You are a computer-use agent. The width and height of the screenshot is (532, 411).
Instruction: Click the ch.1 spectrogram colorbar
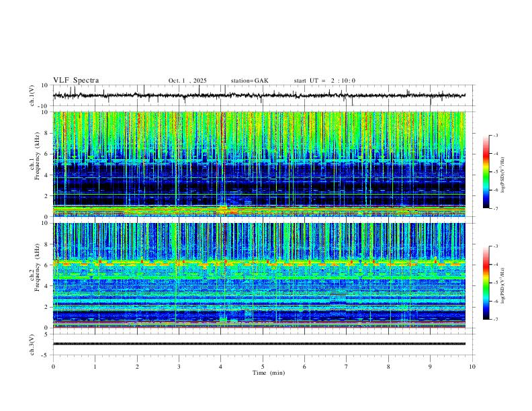coord(486,172)
